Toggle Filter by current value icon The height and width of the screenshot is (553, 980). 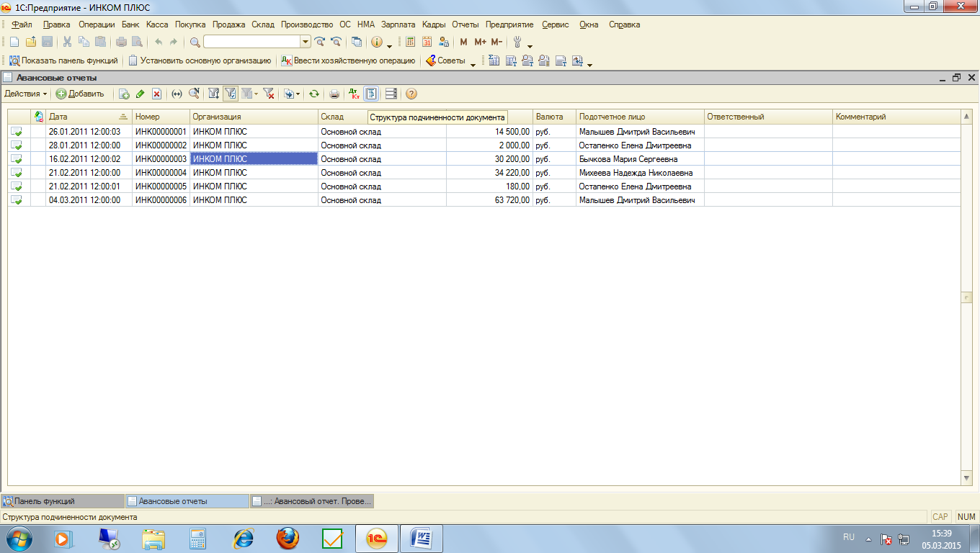pyautogui.click(x=230, y=94)
